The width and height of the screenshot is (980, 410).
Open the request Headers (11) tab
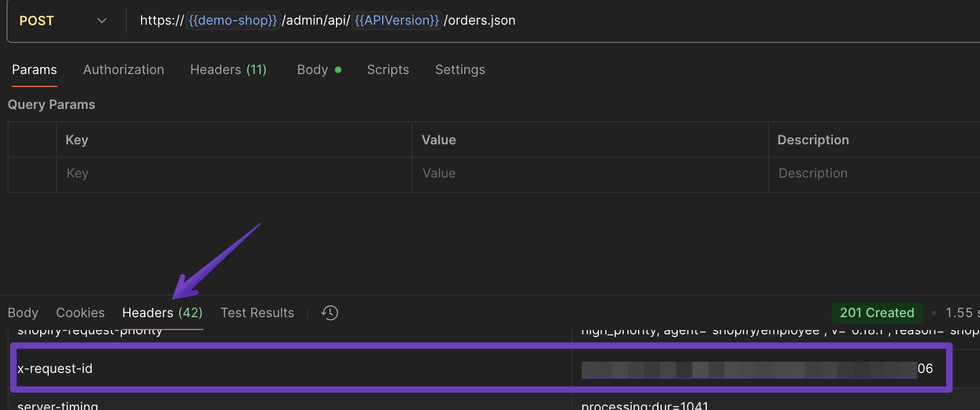228,70
